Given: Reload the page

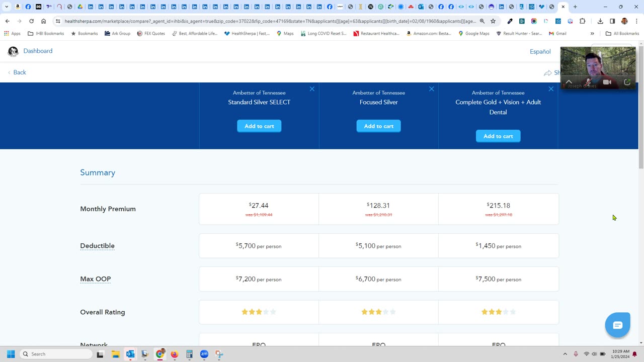Looking at the screenshot, I should 31,21.
